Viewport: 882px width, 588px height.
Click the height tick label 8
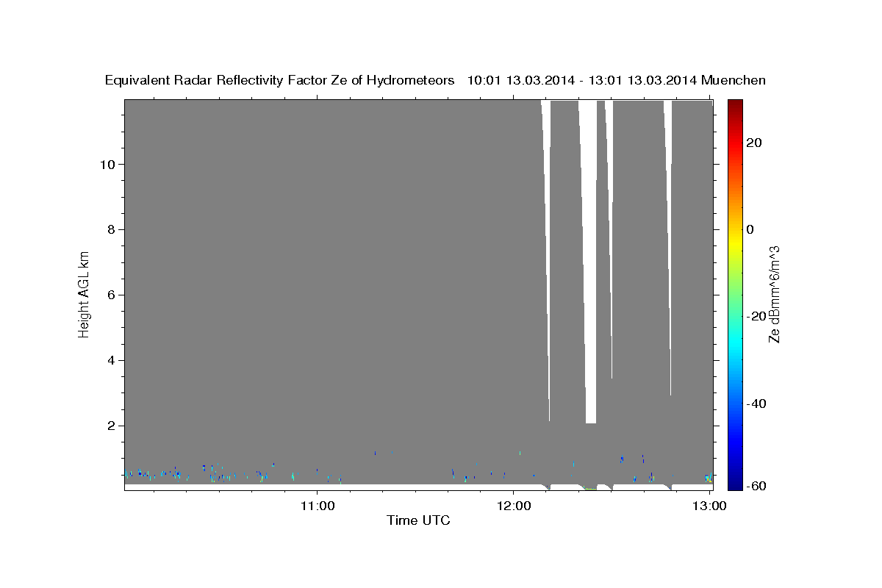(110, 229)
